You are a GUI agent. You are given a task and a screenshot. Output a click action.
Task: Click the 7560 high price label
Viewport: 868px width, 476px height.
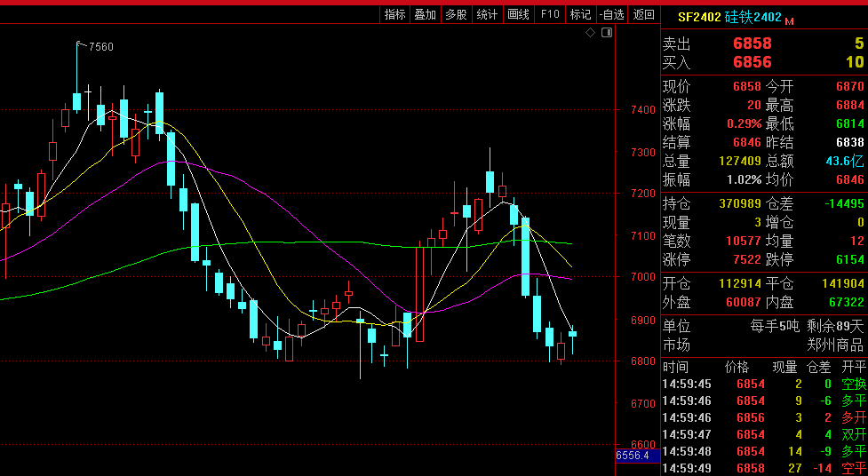tap(100, 47)
